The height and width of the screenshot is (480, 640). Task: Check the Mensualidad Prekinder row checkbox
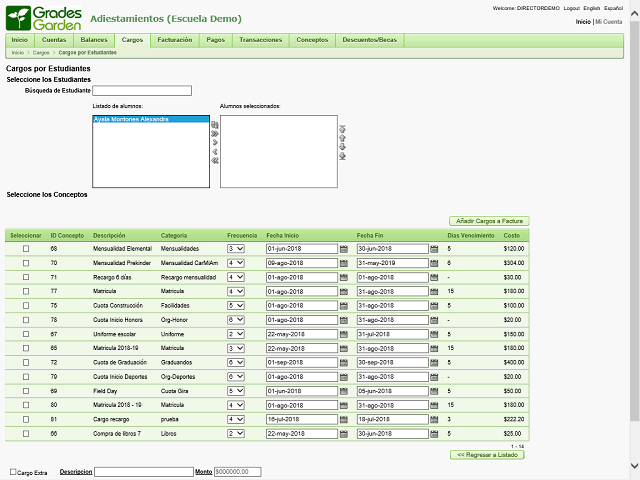(26, 263)
